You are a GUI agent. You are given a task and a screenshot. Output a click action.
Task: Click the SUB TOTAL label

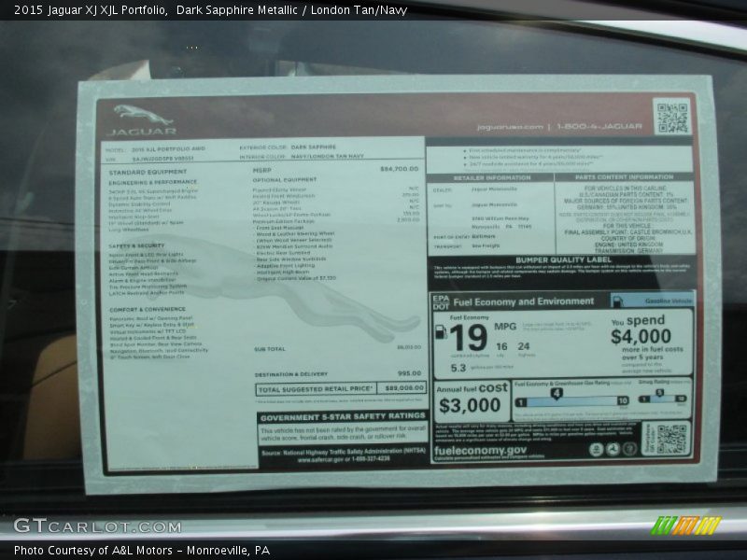[x=270, y=349]
